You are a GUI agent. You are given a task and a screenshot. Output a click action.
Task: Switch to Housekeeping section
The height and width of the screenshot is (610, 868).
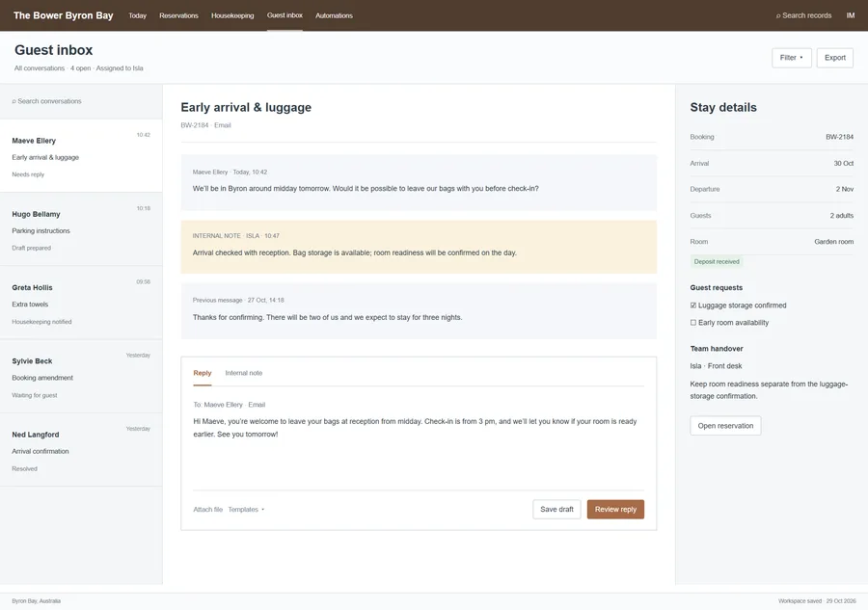point(232,15)
